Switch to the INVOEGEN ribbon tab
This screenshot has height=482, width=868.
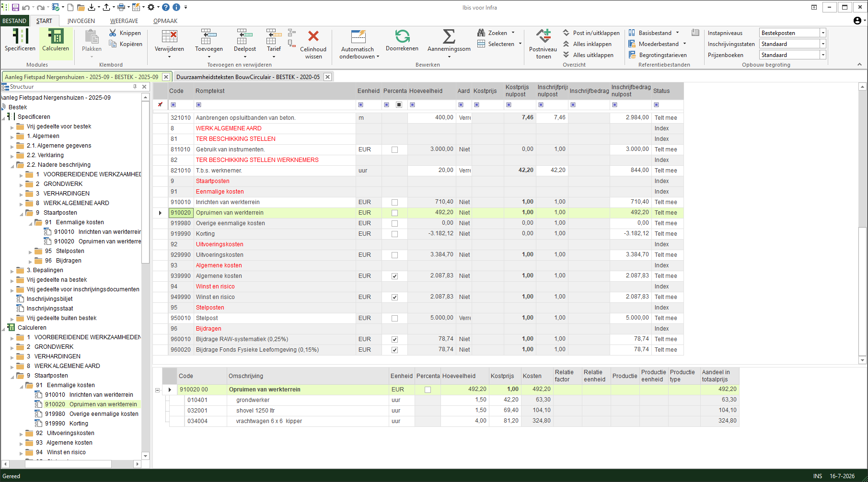point(81,21)
